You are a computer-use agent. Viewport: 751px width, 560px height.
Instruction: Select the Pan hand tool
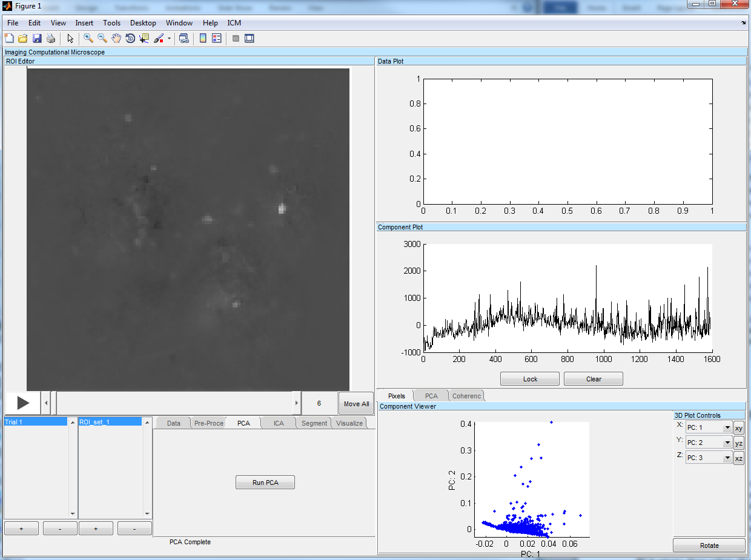coord(116,38)
